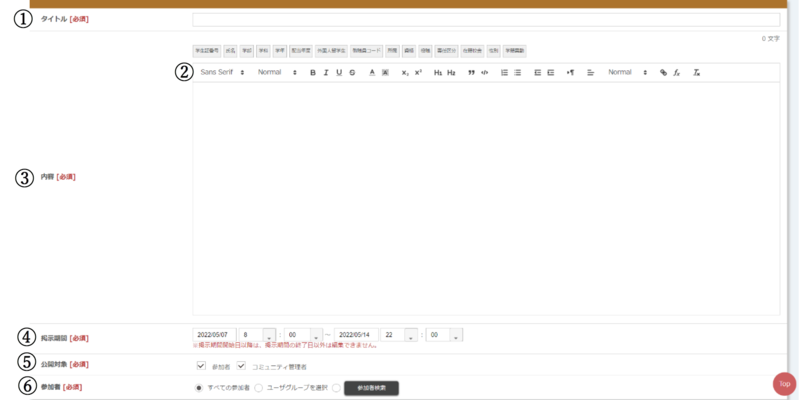Screen dimensions: 800x400
Task: Open the text color picker
Action: 372,73
